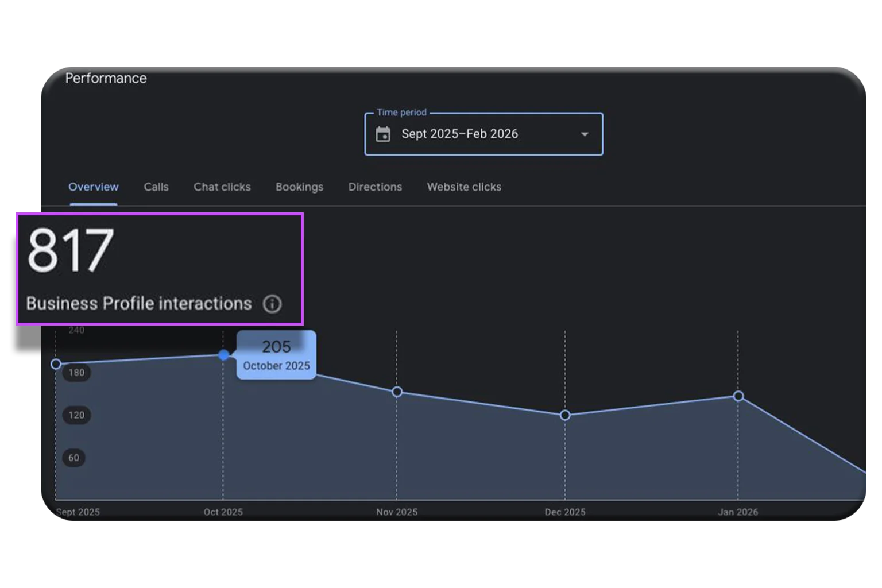Click the info icon beside Business Profile interactions
The height and width of the screenshot is (588, 882).
[x=272, y=304]
